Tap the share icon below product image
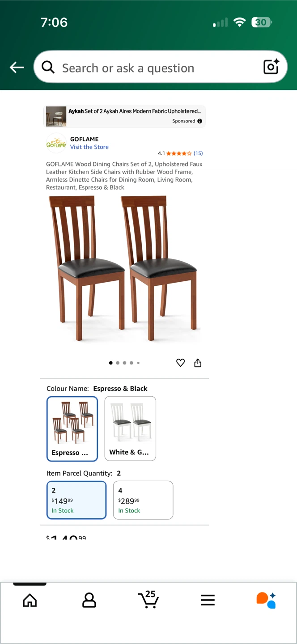The image size is (297, 644). pos(198,363)
